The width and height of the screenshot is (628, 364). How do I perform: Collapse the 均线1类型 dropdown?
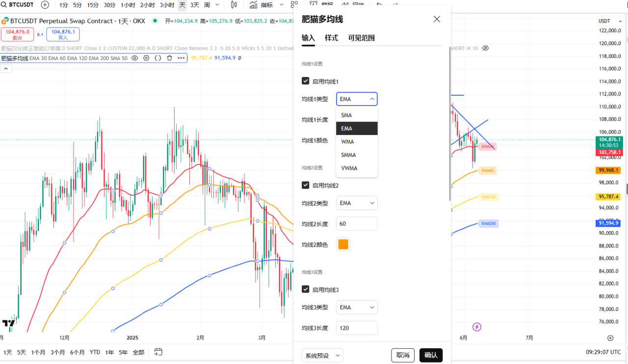coord(357,99)
